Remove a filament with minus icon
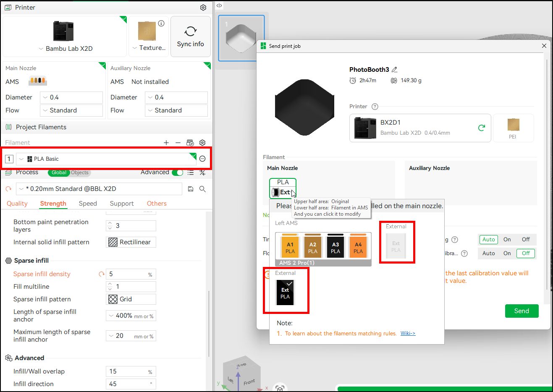The height and width of the screenshot is (392, 553). click(178, 143)
